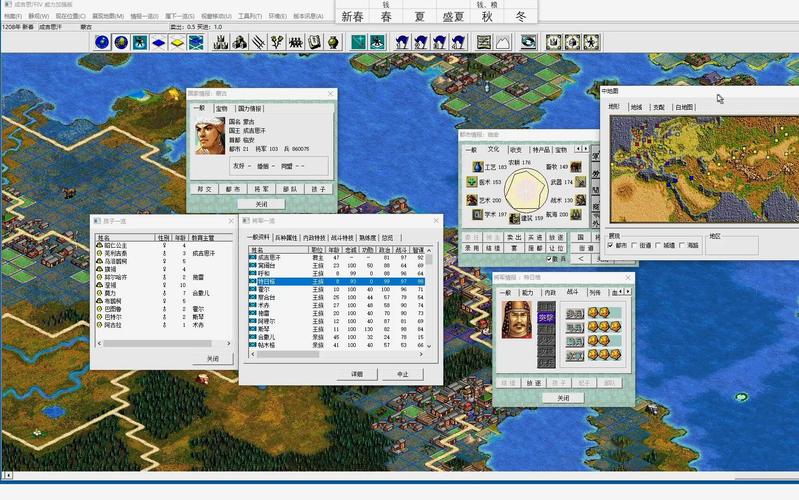
Task: Click the white mountain toolbar icon
Action: [502, 42]
